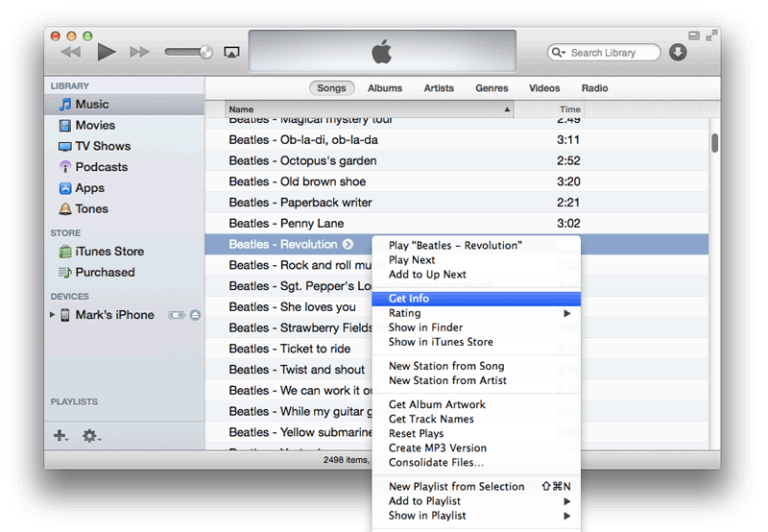
Task: Select Create MP3 Version menu item
Action: point(437,448)
